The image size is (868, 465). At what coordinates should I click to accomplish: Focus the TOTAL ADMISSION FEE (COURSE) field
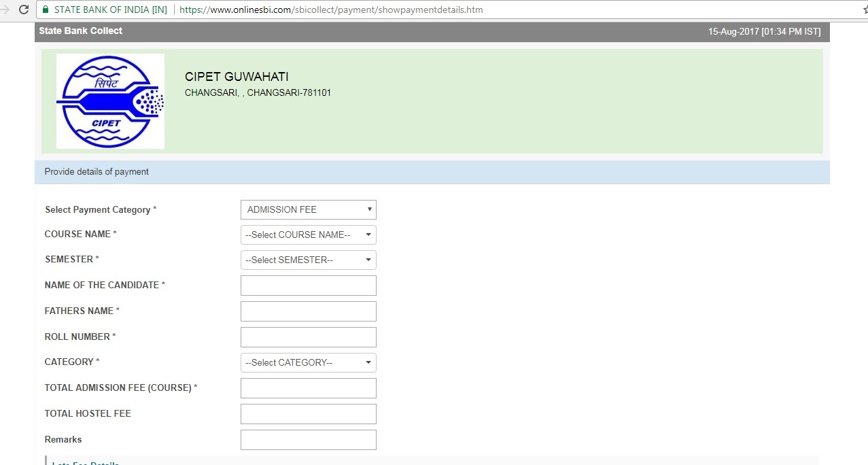coord(309,388)
